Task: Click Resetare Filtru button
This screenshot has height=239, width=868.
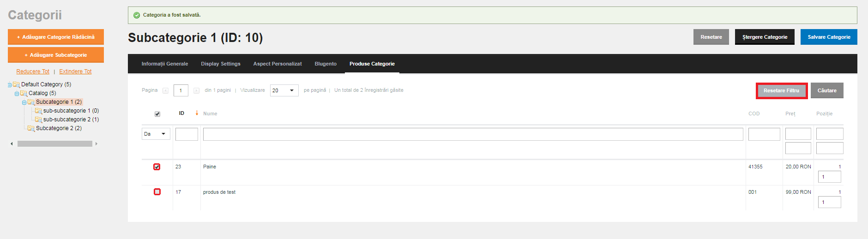Action: [x=781, y=90]
